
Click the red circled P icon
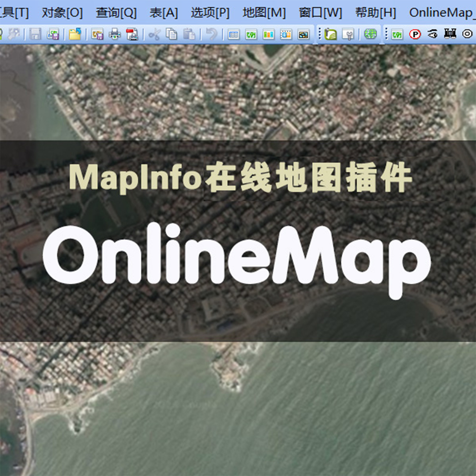[415, 34]
